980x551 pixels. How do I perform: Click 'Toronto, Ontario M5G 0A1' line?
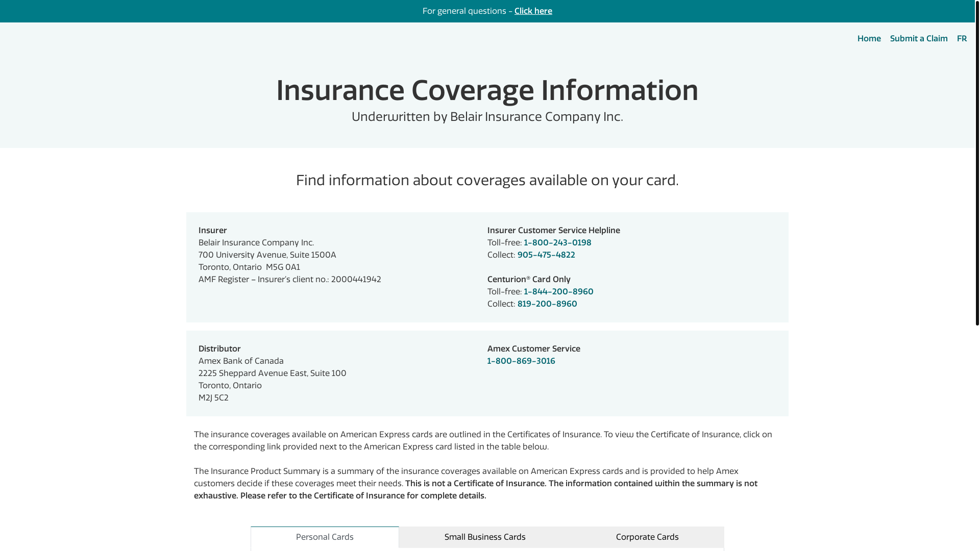tap(249, 267)
